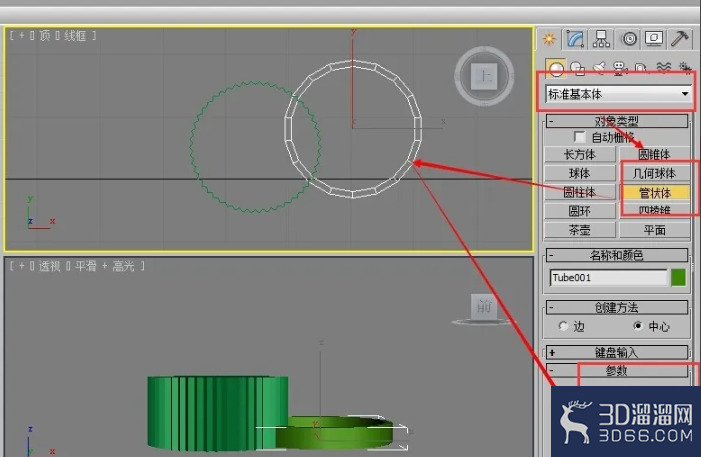Open the 线框 shading menu label
701x457 pixels.
click(75, 36)
